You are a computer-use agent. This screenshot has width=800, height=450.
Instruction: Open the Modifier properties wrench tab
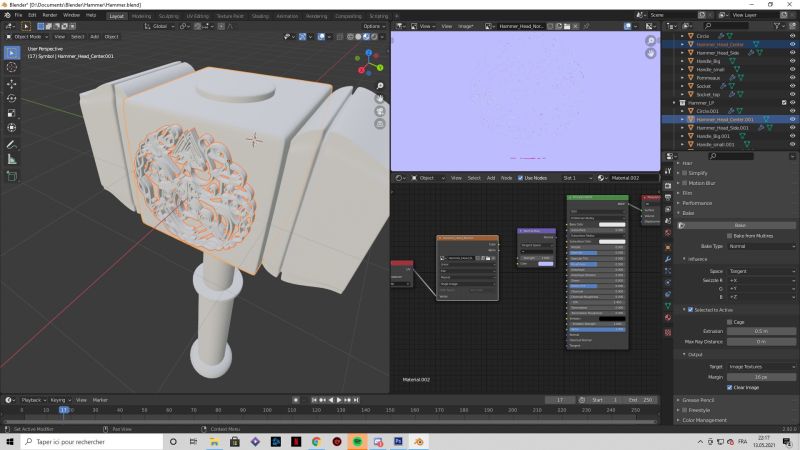(668, 259)
